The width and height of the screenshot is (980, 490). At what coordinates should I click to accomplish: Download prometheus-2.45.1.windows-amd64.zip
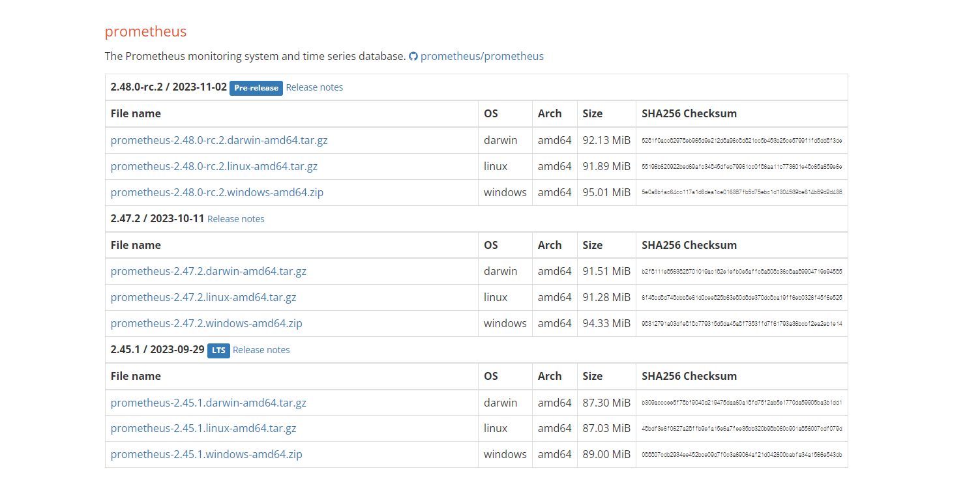[207, 454]
